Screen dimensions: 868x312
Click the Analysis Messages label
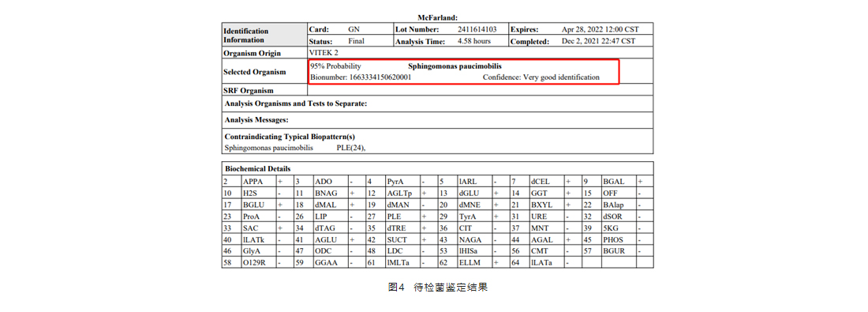point(257,120)
